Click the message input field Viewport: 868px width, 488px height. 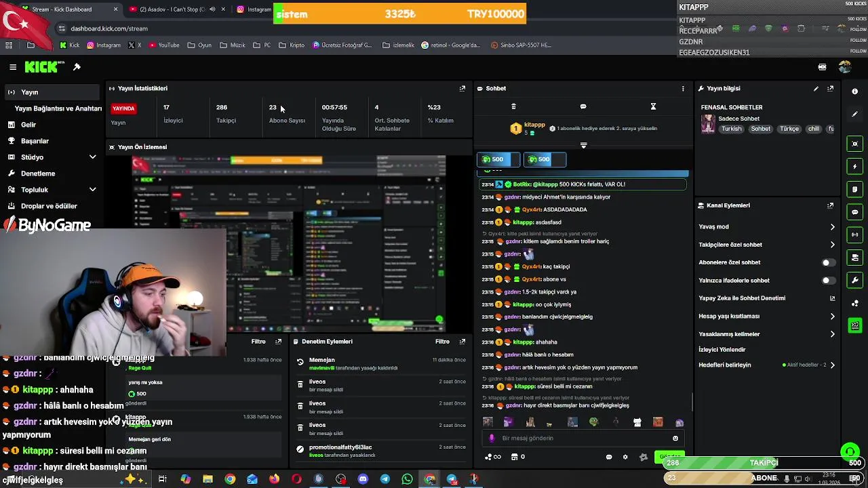[583, 439]
